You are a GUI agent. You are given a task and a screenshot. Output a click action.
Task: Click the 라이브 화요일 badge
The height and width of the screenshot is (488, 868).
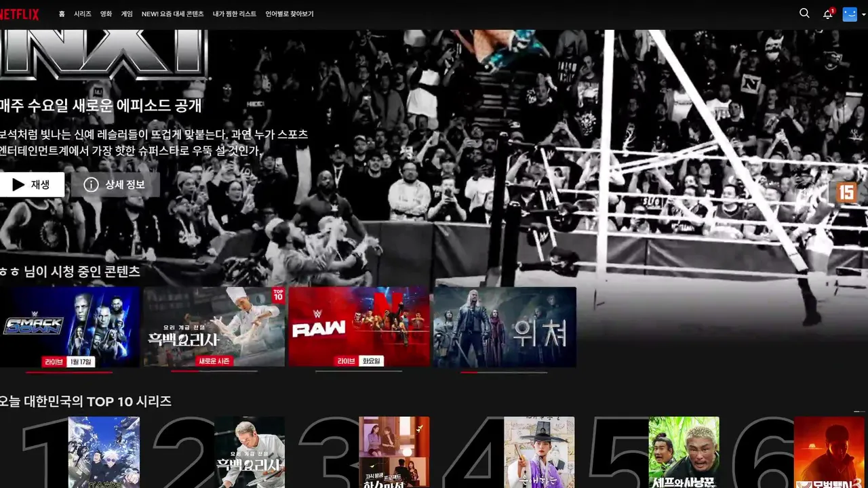(x=359, y=362)
